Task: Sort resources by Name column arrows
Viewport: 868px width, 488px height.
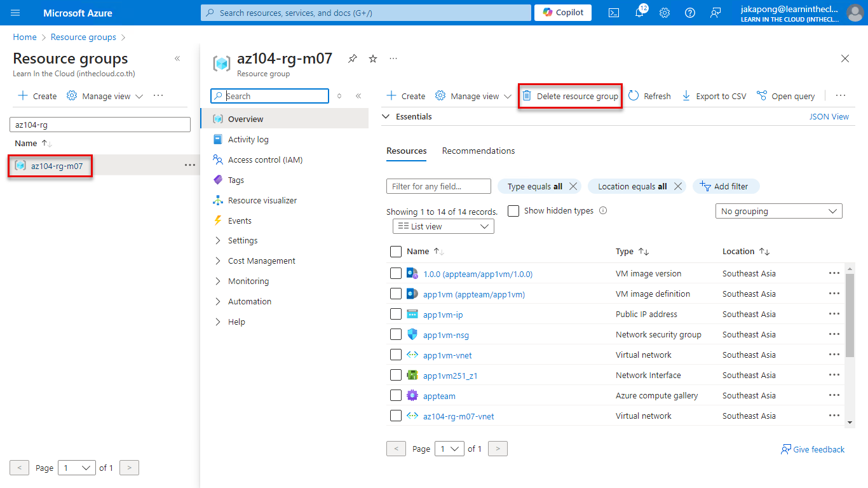Action: click(x=438, y=252)
